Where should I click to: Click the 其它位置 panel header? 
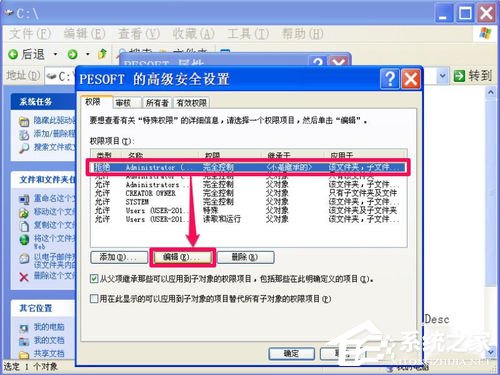pos(43,308)
